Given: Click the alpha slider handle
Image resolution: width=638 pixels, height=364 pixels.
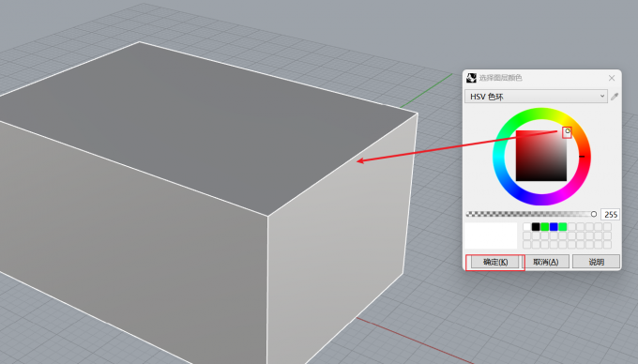Looking at the screenshot, I should pyautogui.click(x=594, y=214).
